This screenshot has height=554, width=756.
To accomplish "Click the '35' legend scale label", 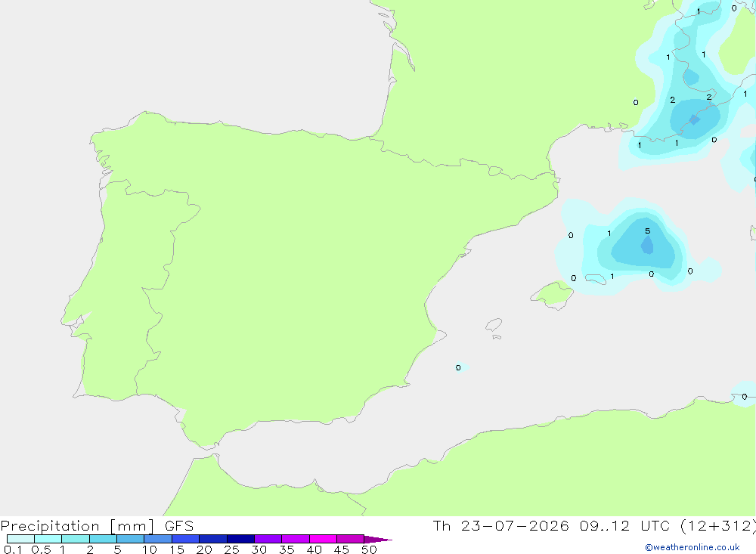I will [287, 549].
